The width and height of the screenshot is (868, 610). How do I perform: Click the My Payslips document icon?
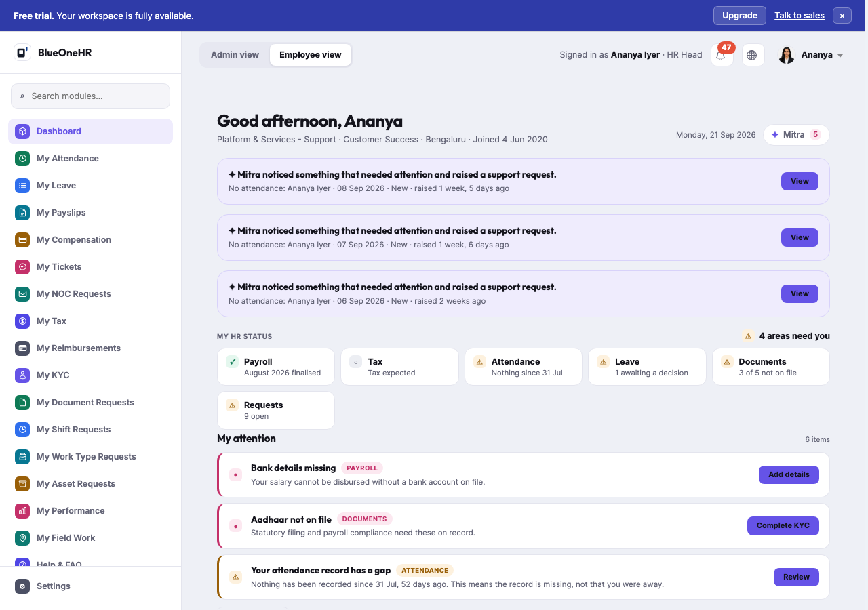click(22, 213)
